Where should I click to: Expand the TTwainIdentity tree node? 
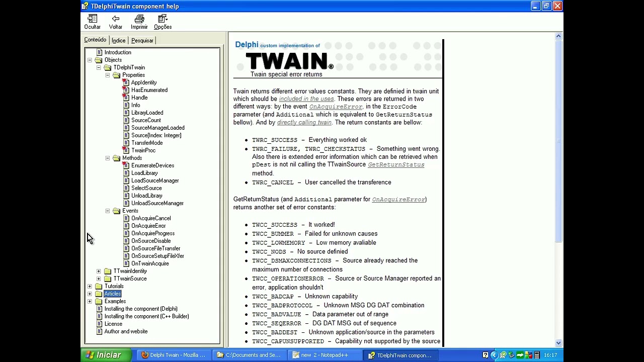pos(99,271)
